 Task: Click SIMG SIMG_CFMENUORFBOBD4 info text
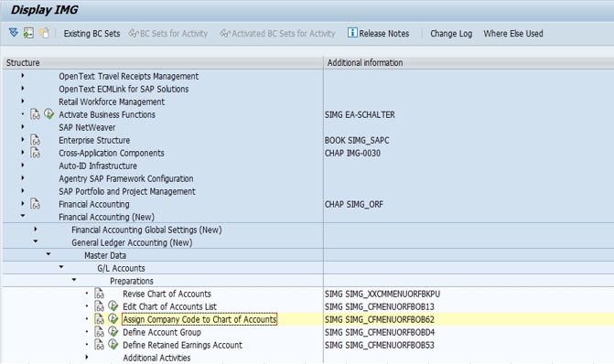click(380, 332)
